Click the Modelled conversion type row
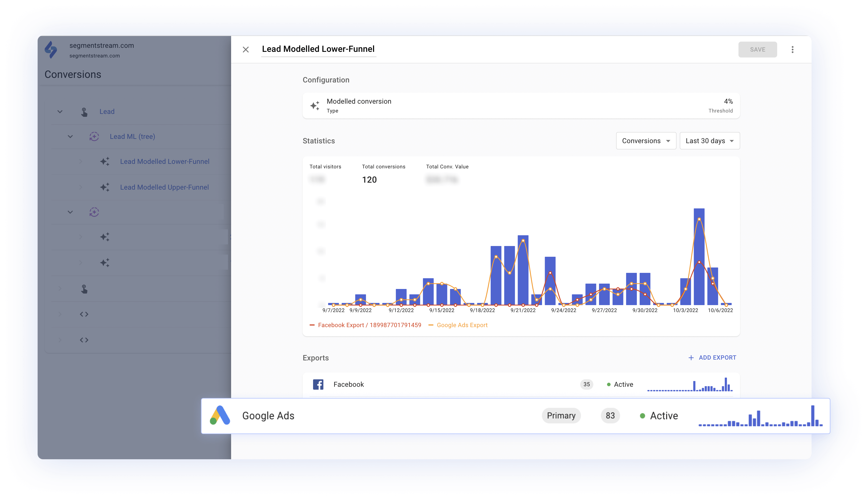868x499 pixels. point(521,106)
